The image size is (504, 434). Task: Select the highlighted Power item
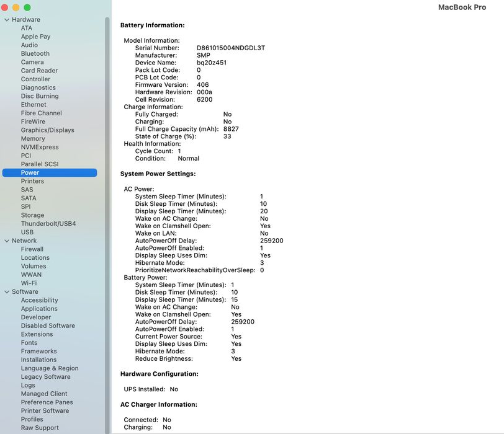coord(50,173)
